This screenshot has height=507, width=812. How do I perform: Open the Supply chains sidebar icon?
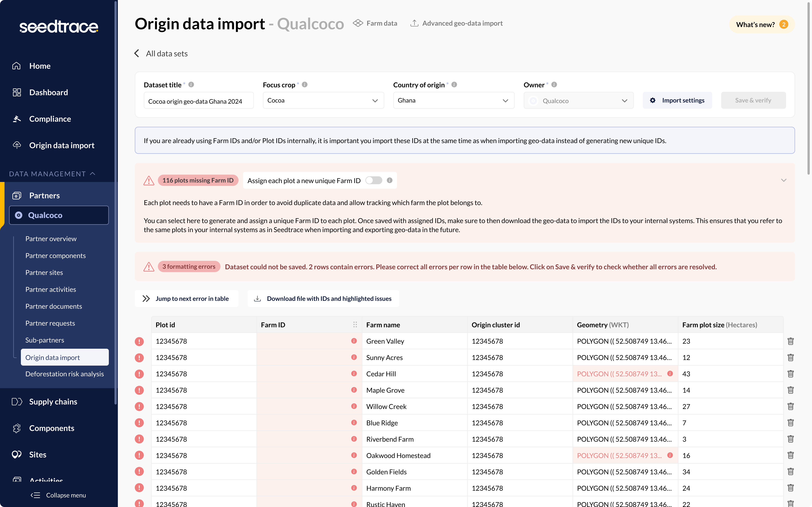[x=17, y=401]
